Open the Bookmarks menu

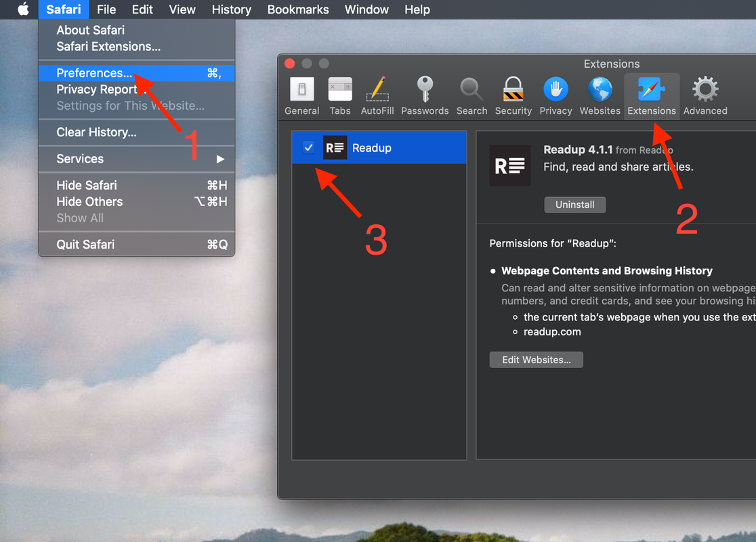(298, 9)
